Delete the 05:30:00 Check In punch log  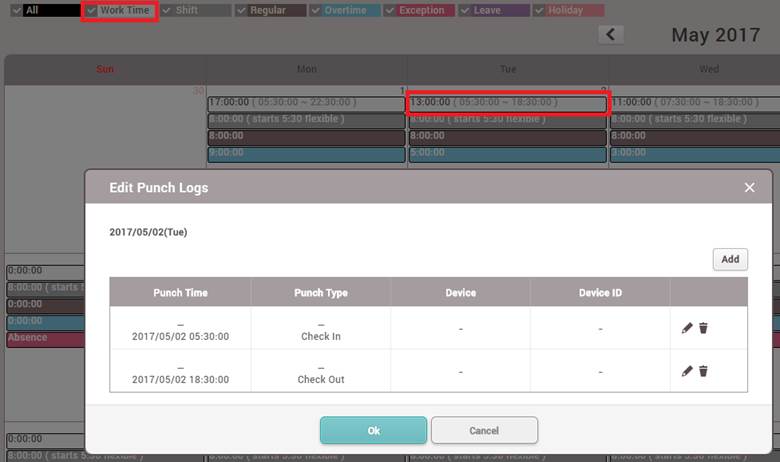pos(704,328)
